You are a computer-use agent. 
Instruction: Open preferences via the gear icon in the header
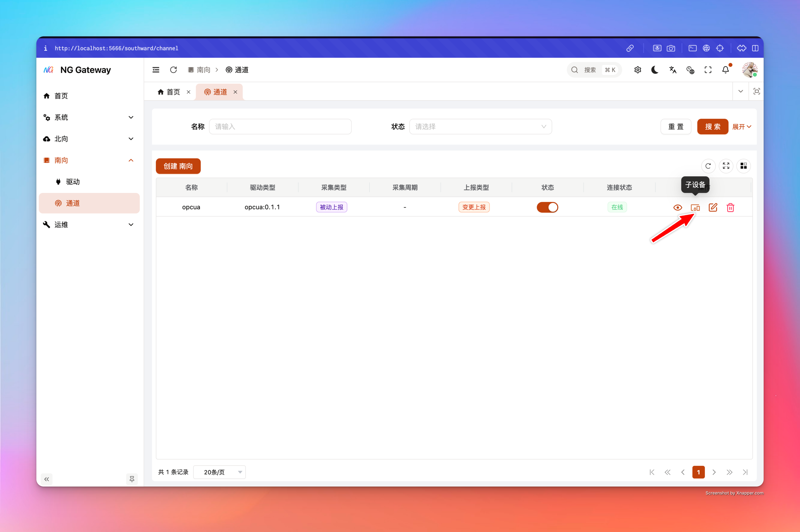pos(637,70)
